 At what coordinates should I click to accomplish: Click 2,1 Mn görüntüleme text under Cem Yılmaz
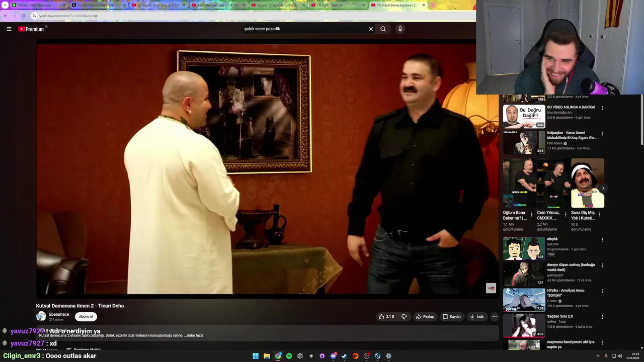click(x=547, y=227)
